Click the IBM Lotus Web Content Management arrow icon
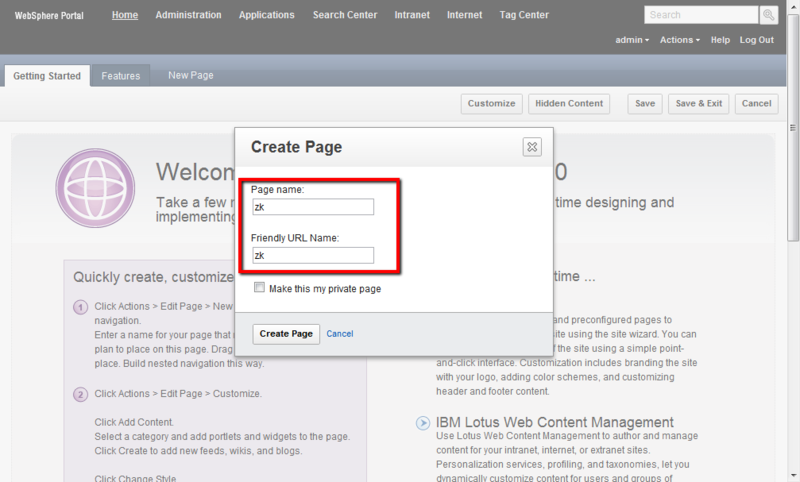 pyautogui.click(x=423, y=423)
